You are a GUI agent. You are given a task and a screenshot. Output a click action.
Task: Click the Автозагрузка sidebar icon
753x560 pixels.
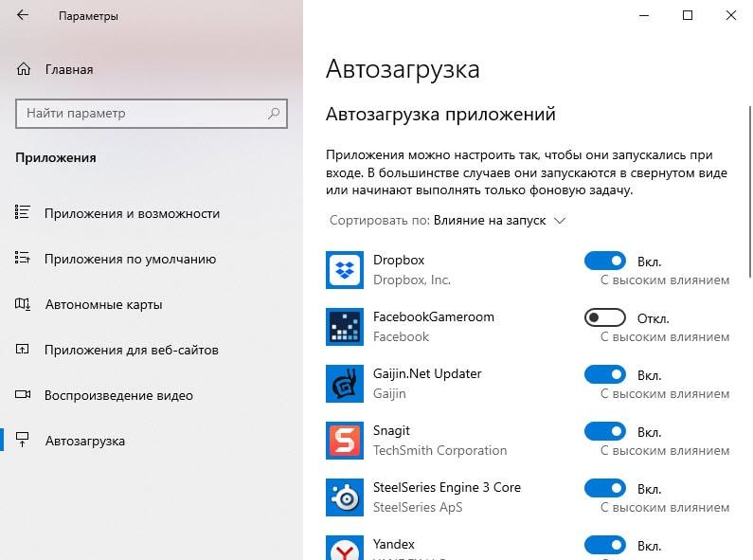[22, 439]
